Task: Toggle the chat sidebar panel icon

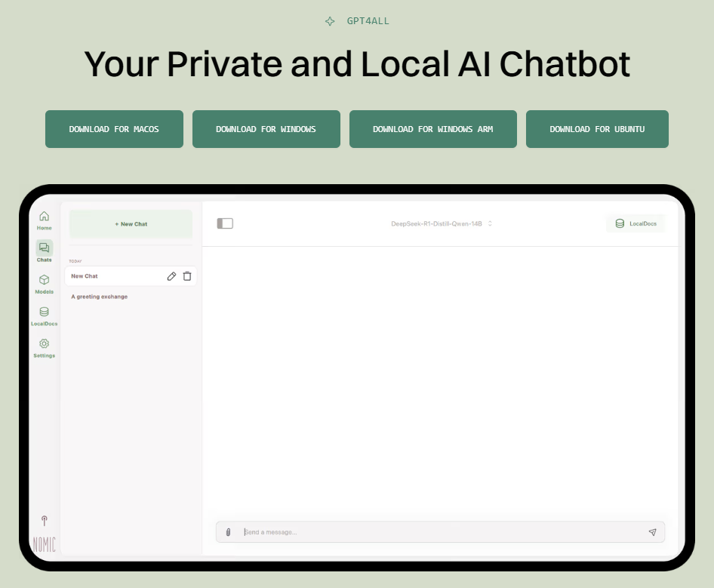Action: click(x=225, y=223)
